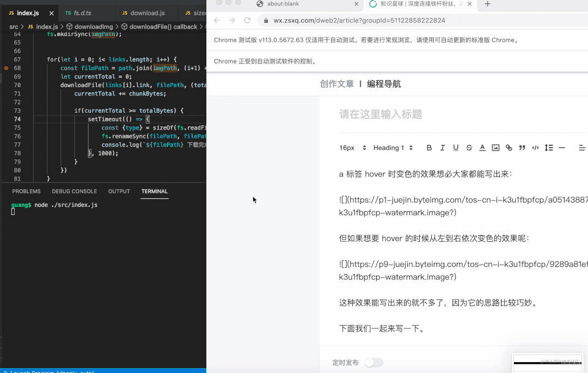Switch to the fs.d.ts editor tab

pyautogui.click(x=82, y=13)
